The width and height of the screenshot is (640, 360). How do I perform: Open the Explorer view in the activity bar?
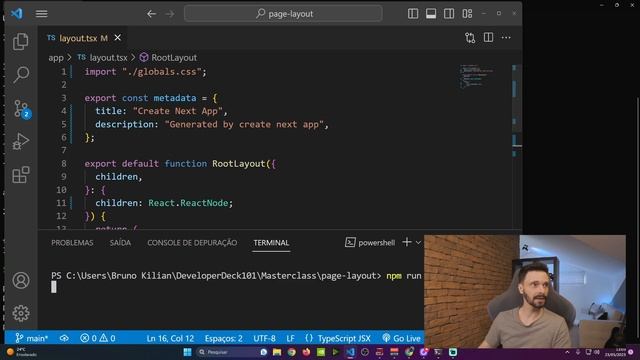20,41
